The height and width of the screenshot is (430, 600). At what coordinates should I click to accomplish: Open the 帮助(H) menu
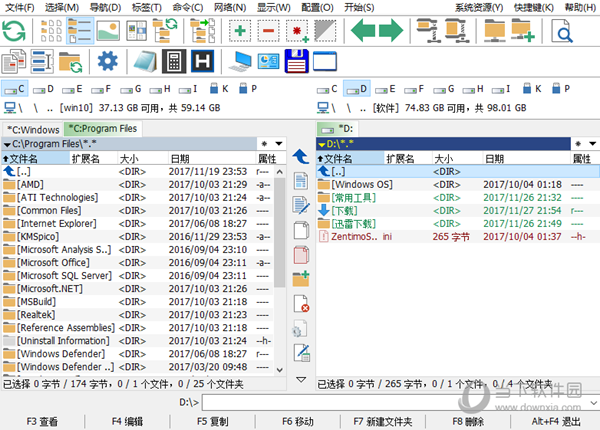click(580, 7)
